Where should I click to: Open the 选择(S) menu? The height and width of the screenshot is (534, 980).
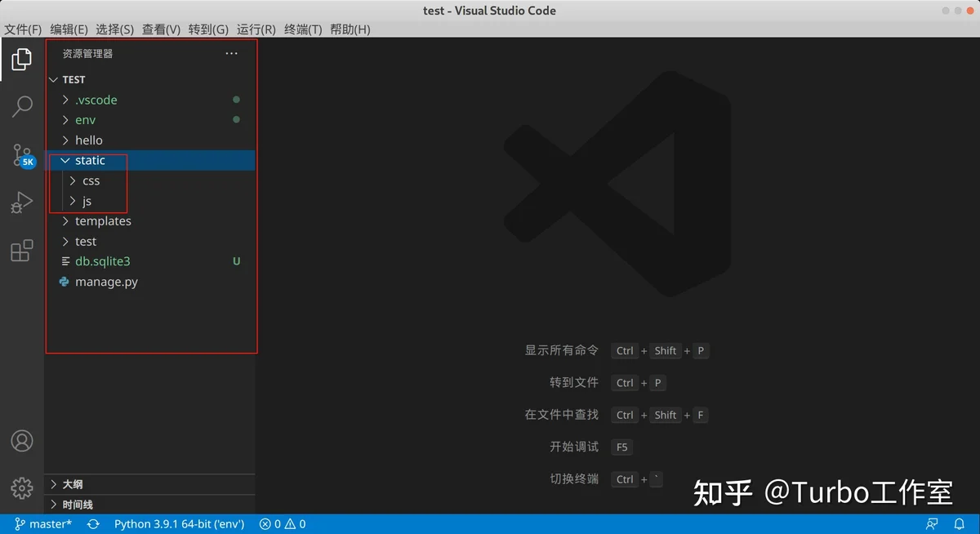[114, 29]
